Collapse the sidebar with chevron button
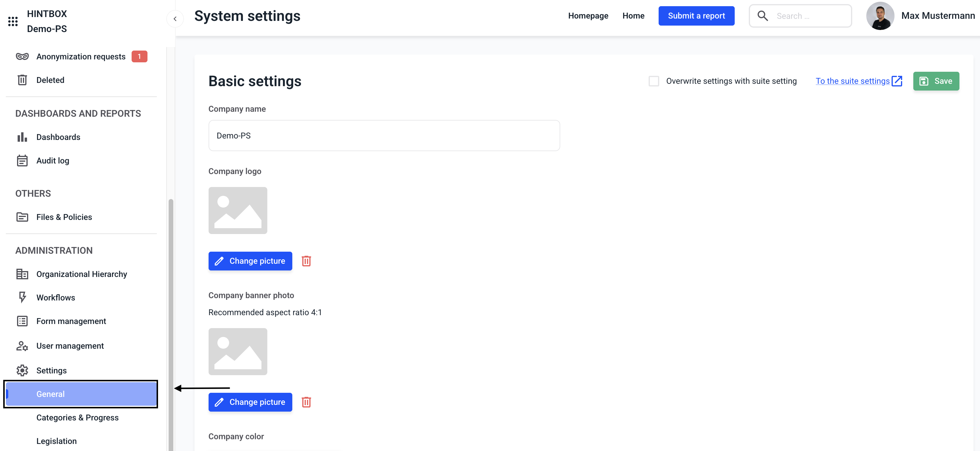The height and width of the screenshot is (451, 980). click(175, 19)
